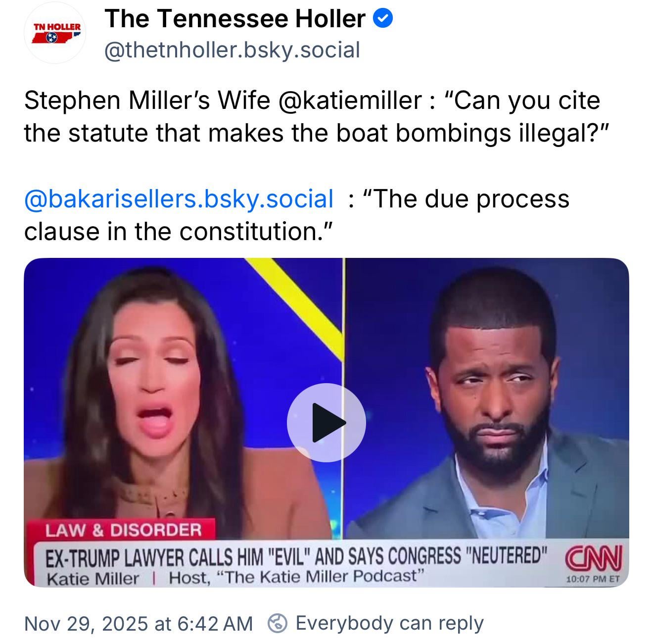The width and height of the screenshot is (653, 644).
Task: Open the @thetnholler.bsky.social handle
Action: [x=232, y=50]
